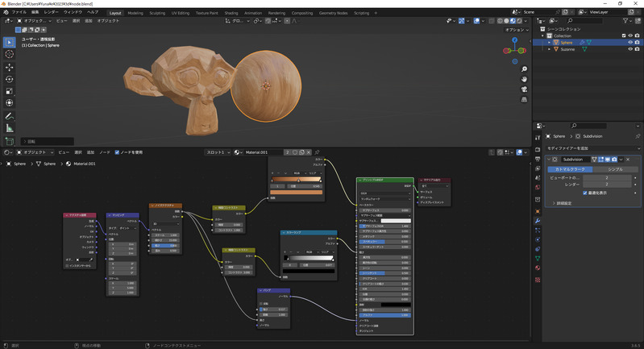Pick the Scale tool
The width and height of the screenshot is (644, 349).
[10, 91]
